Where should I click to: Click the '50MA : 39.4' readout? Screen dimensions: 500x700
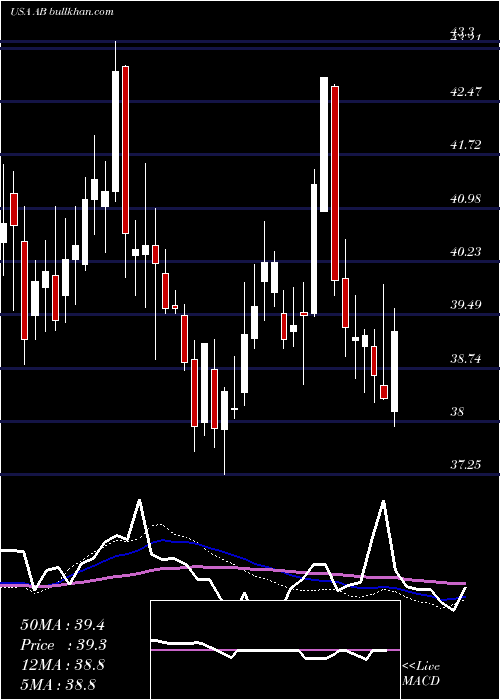[x=62, y=625]
